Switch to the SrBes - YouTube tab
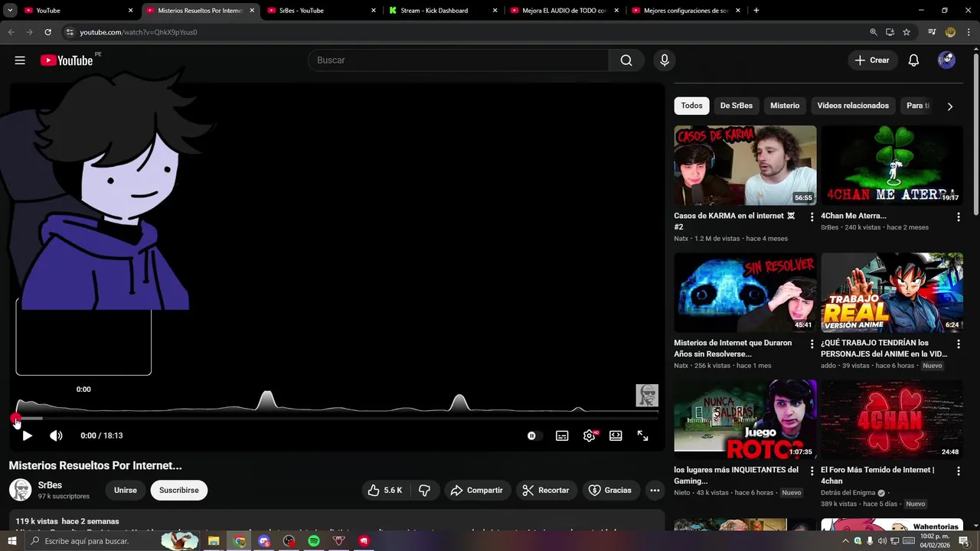 coord(322,11)
